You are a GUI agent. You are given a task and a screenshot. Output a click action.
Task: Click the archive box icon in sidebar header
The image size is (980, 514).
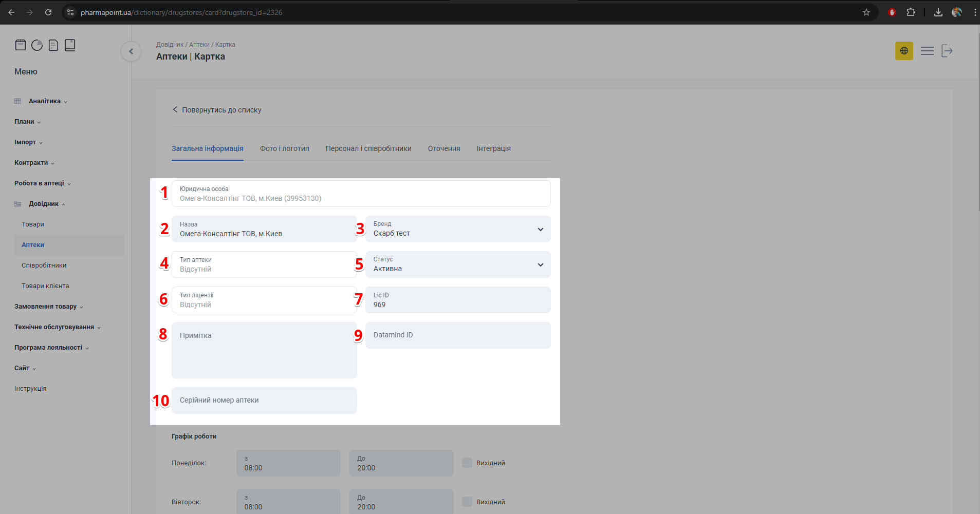pos(21,45)
